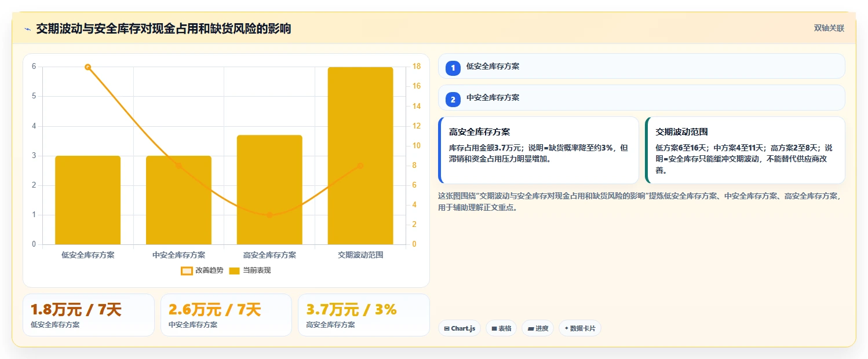Click the 交期波动范围 bar

[360, 156]
